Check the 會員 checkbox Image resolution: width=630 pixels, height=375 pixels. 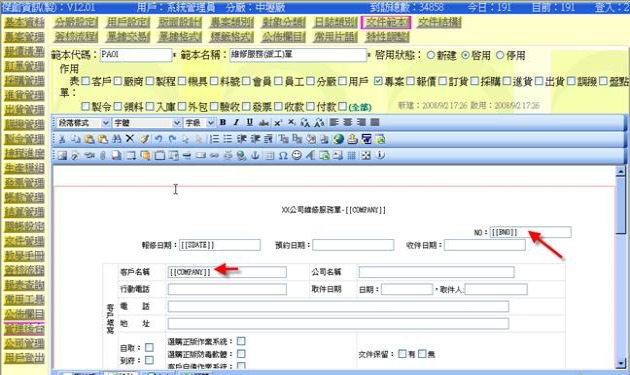(246, 81)
